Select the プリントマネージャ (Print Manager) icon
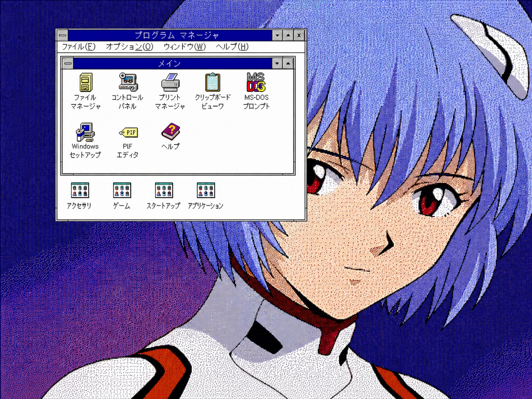 [x=170, y=82]
